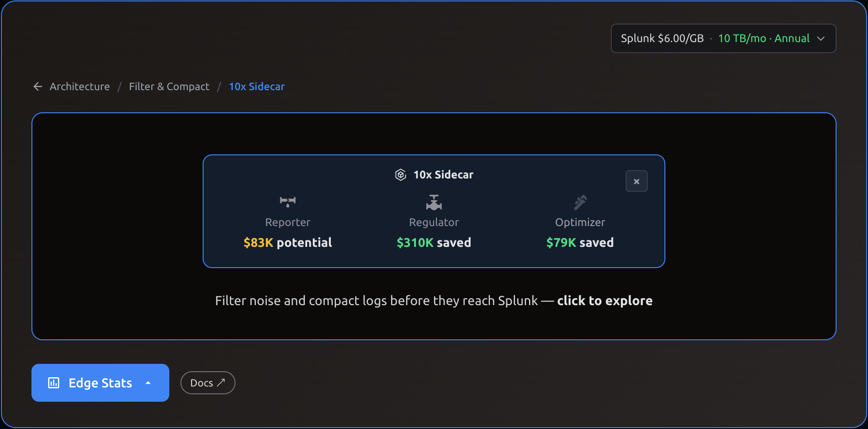Click the Regulator valve icon
The image size is (868, 429).
tap(434, 202)
